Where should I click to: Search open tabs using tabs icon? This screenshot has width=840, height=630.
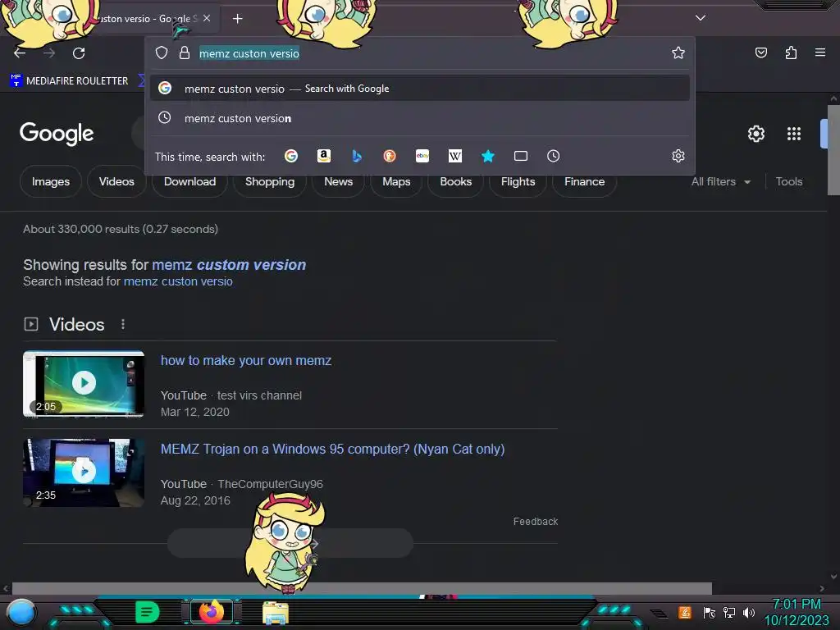click(521, 156)
